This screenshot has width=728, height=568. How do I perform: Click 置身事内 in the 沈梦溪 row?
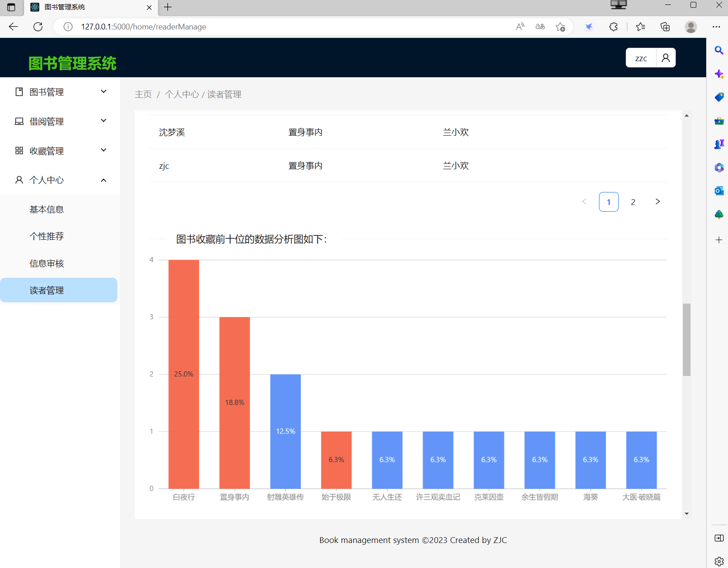(x=305, y=132)
